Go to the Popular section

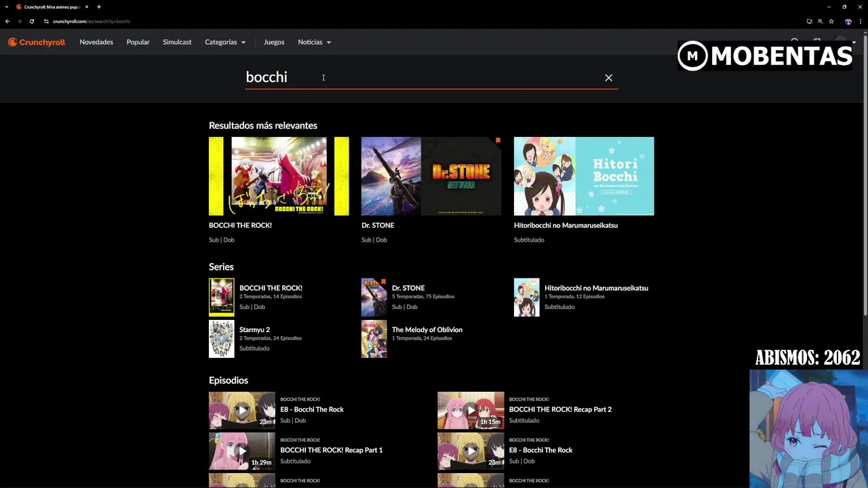pos(138,42)
